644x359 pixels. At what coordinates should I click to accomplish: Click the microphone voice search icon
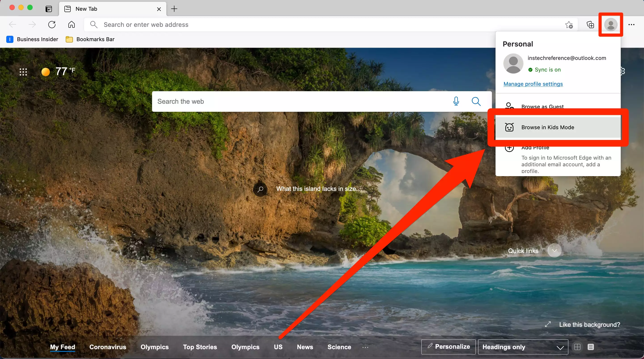click(x=456, y=101)
